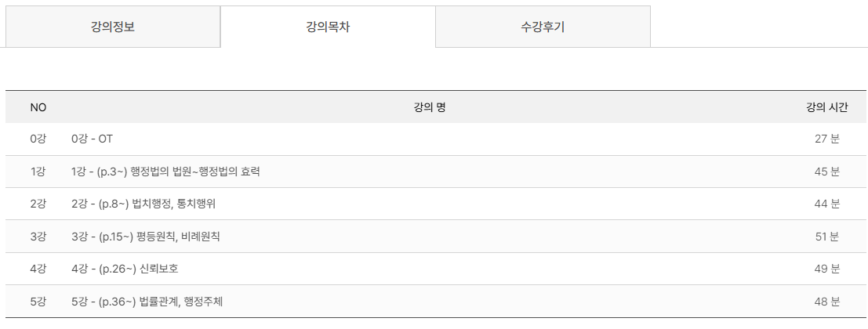
Task: Click the '49 분' lecture time
Action: click(x=826, y=269)
